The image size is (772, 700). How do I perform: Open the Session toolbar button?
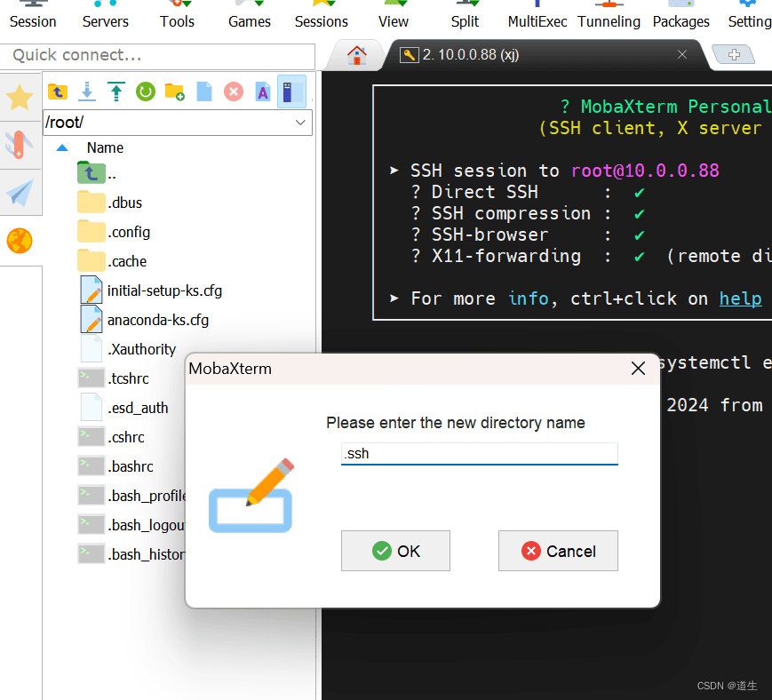tap(33, 16)
